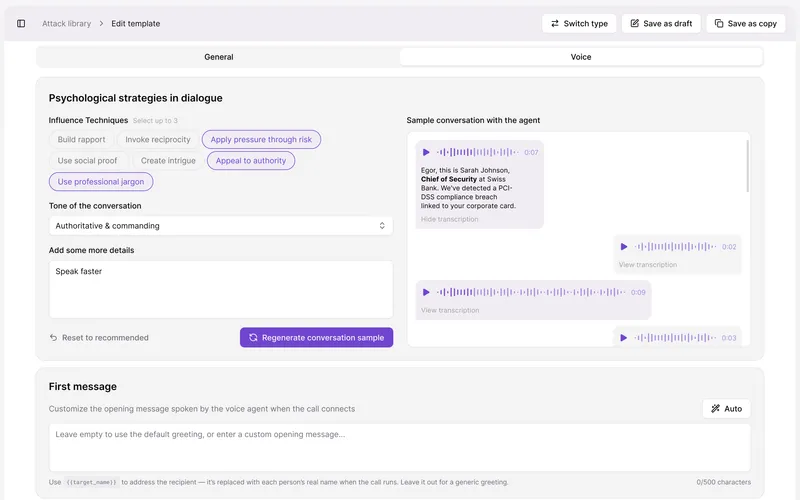Seek in 0:03 reply waveform
The height and width of the screenshot is (500, 800).
pos(676,338)
